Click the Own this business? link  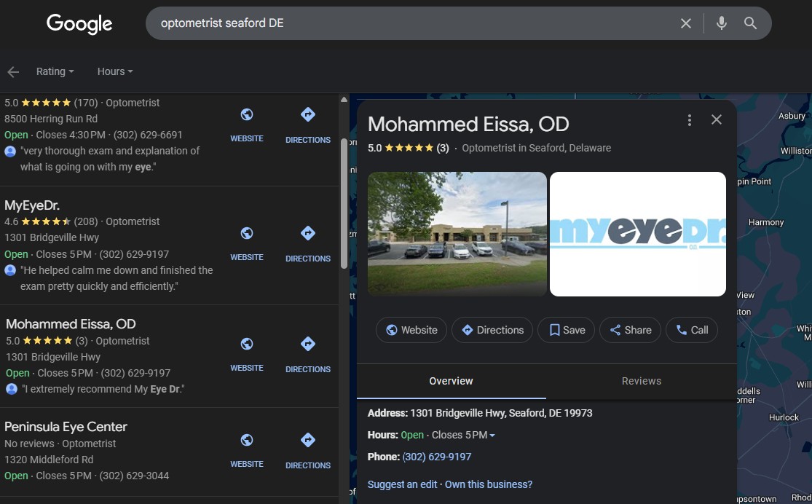coord(489,485)
